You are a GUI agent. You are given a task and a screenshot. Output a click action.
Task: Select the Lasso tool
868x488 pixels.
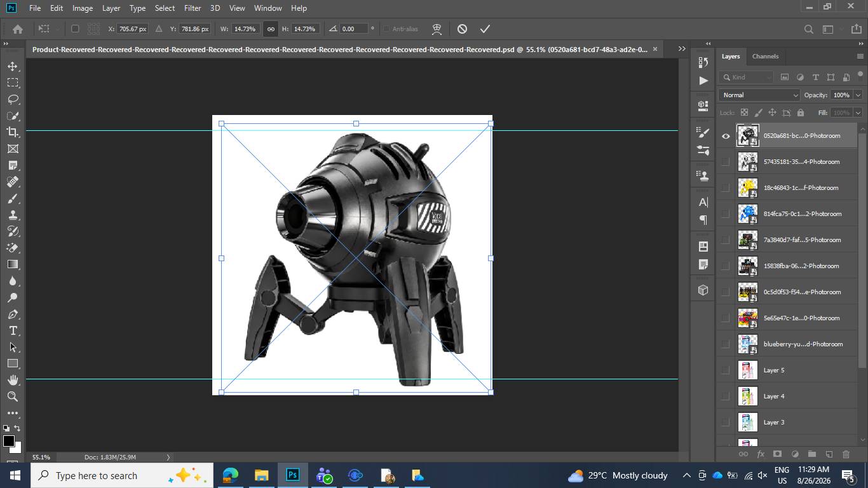point(13,99)
